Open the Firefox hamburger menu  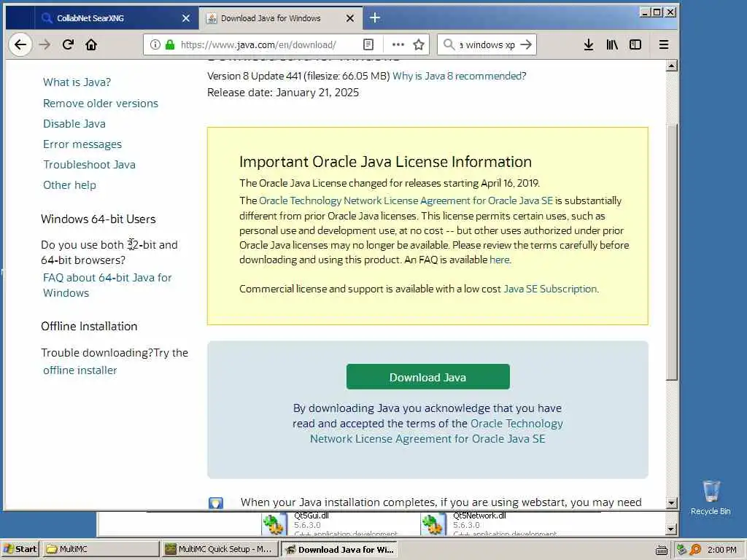pos(664,44)
